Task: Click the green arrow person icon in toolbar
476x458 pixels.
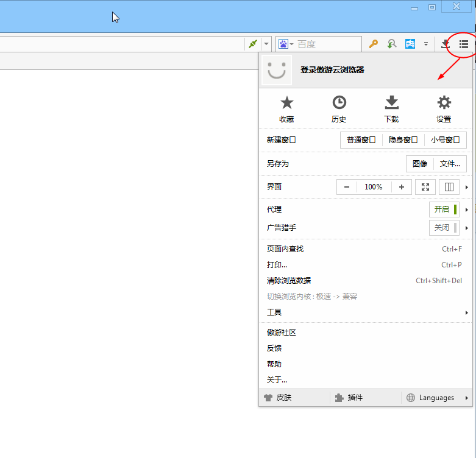Action: (392, 44)
